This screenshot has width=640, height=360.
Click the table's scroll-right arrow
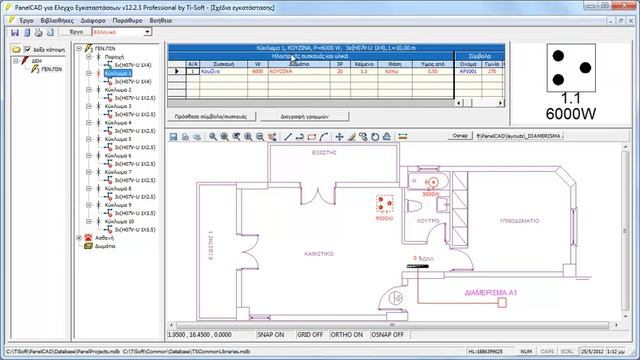pyautogui.click(x=500, y=103)
